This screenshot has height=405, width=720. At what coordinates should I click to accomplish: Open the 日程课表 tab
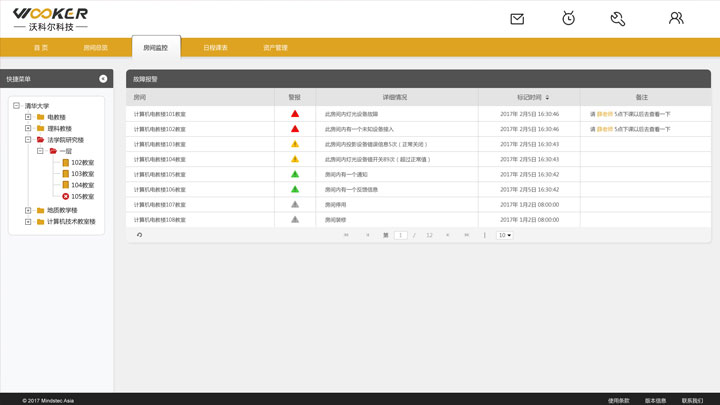215,48
